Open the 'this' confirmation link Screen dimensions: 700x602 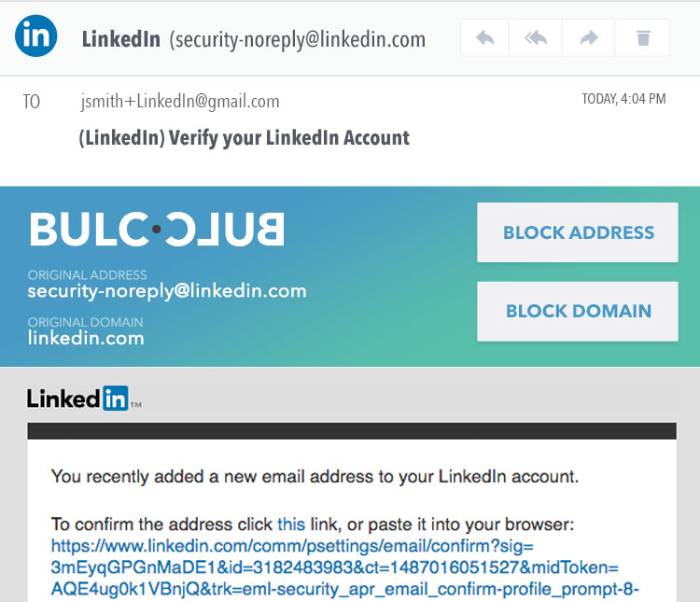291,524
